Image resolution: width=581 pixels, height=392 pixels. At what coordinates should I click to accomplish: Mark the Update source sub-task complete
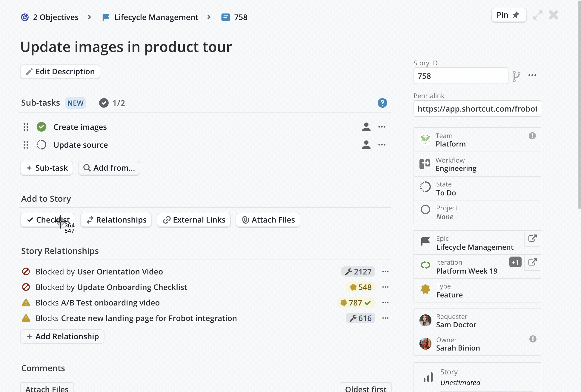pos(41,145)
